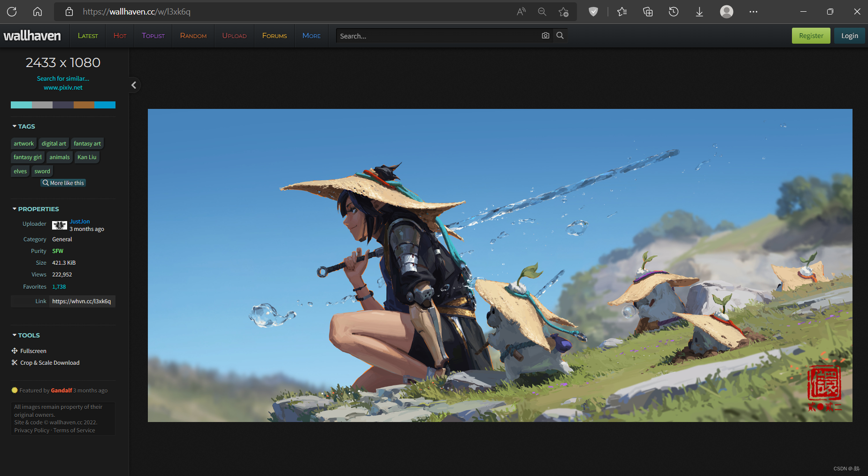868x476 pixels.
Task: Click inside the Search input field
Action: pyautogui.click(x=437, y=36)
